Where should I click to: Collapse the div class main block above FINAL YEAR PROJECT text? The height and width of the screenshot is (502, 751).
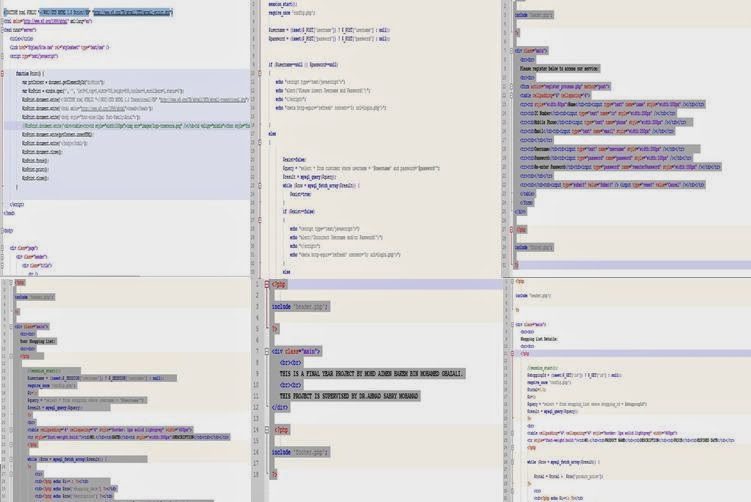267,351
